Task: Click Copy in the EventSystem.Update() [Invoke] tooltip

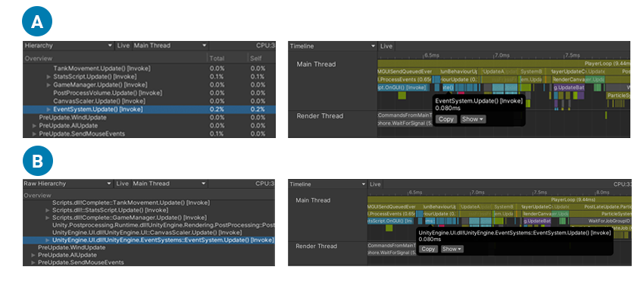Action: click(x=445, y=119)
